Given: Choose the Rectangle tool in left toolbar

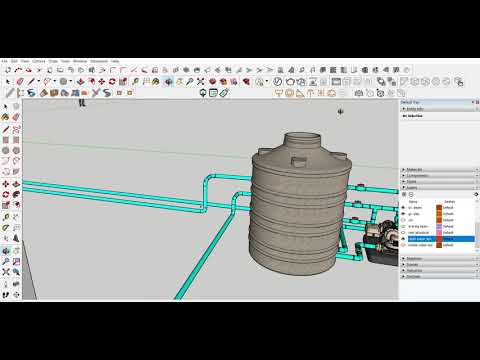Looking at the screenshot, I should pyautogui.click(x=5, y=140).
